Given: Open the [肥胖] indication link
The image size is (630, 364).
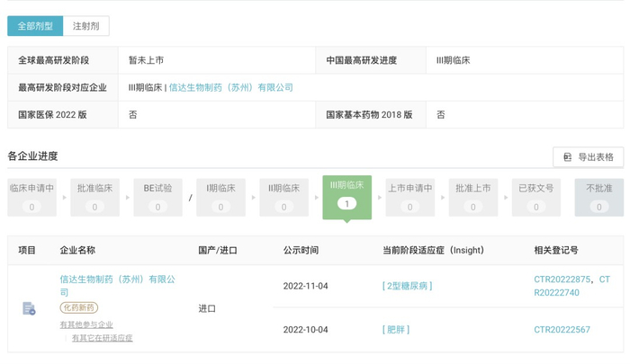Looking at the screenshot, I should (396, 330).
